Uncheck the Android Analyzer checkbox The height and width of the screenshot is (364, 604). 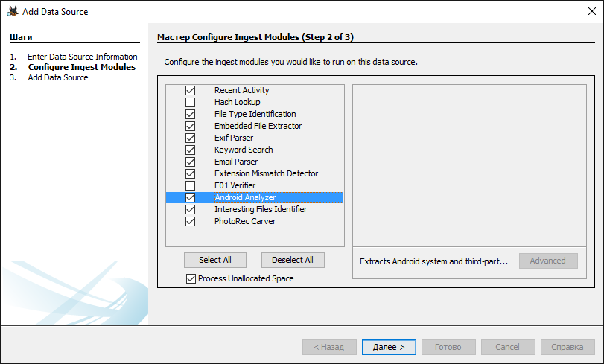[x=191, y=197]
